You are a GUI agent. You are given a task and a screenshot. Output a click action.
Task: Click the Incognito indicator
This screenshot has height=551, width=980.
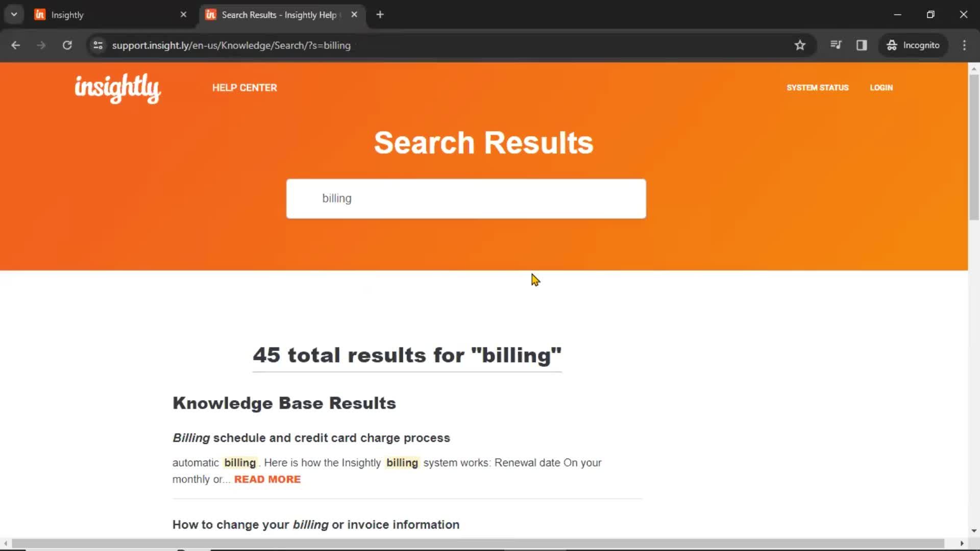pos(913,45)
